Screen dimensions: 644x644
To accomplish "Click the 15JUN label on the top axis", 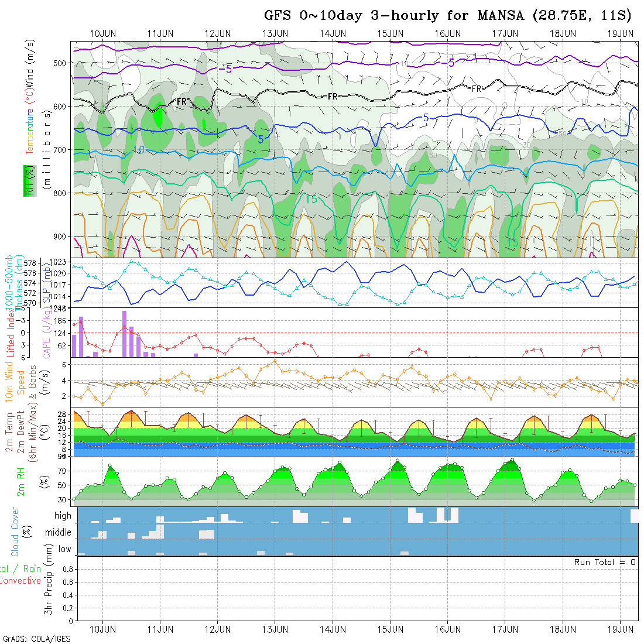I will click(390, 34).
